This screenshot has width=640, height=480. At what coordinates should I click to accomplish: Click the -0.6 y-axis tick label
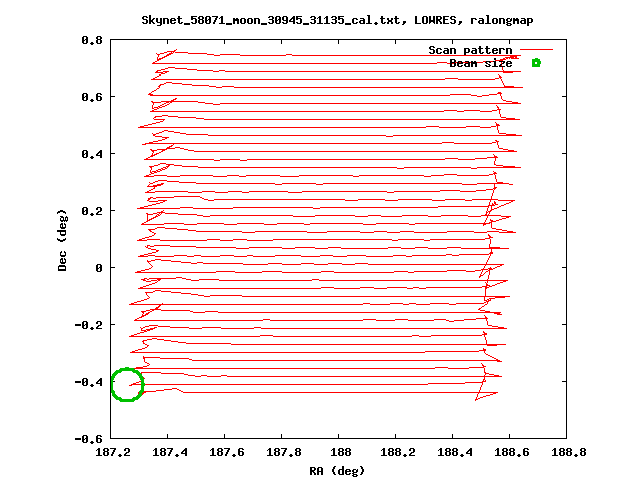click(88, 439)
